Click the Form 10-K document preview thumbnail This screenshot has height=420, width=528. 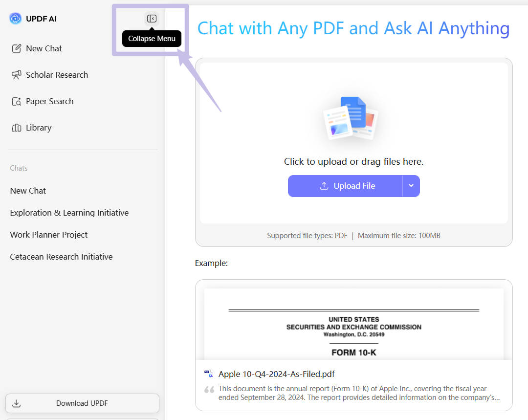coord(354,324)
